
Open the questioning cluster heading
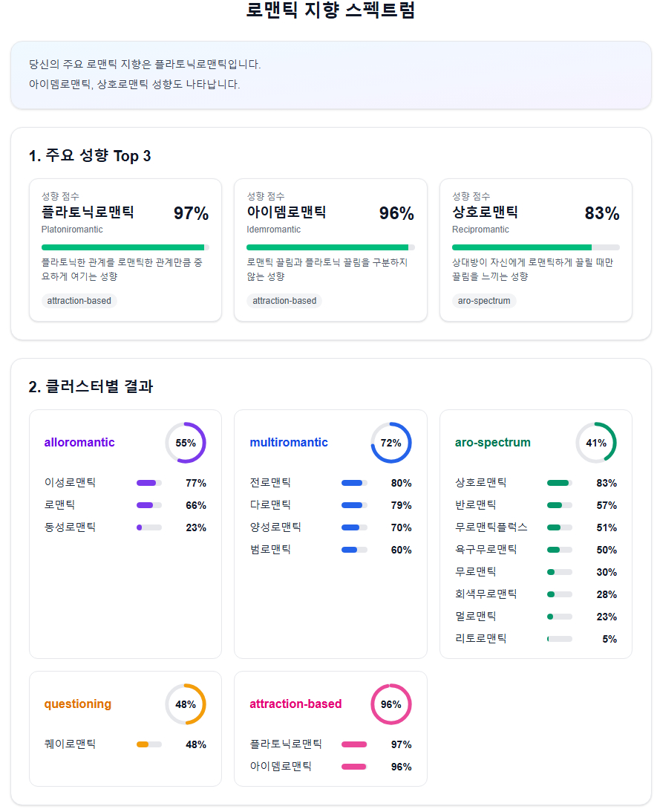click(x=78, y=704)
